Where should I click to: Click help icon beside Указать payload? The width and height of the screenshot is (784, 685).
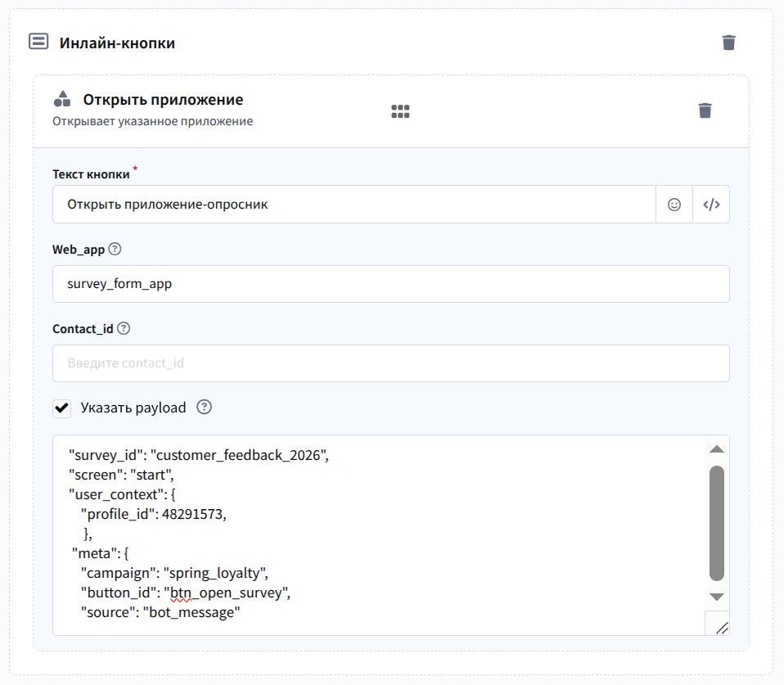[205, 407]
